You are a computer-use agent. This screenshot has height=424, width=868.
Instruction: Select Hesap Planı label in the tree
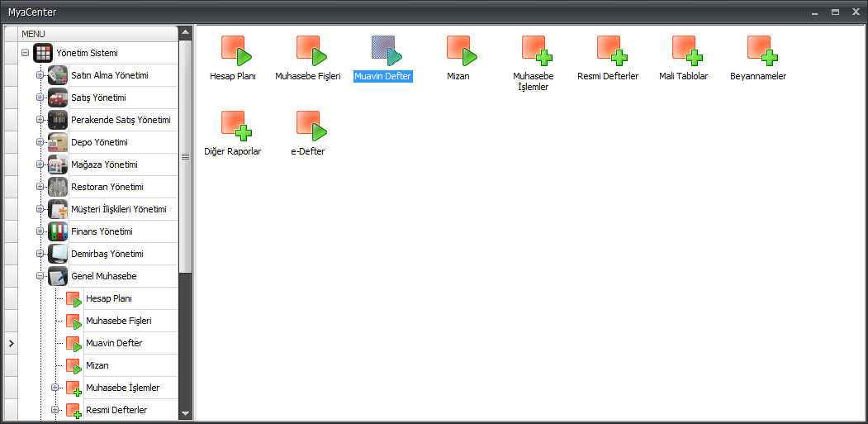[x=109, y=298]
